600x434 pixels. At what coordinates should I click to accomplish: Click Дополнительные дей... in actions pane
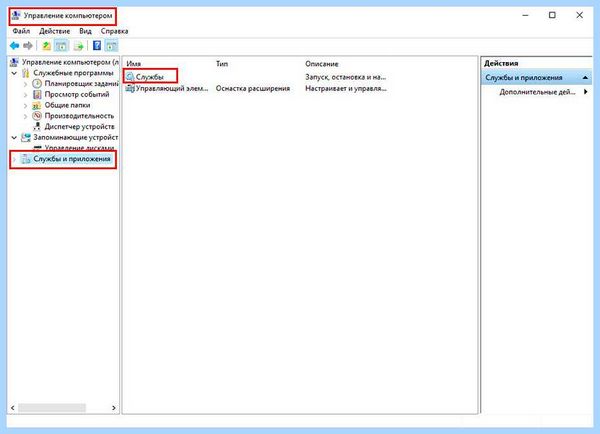pyautogui.click(x=537, y=92)
